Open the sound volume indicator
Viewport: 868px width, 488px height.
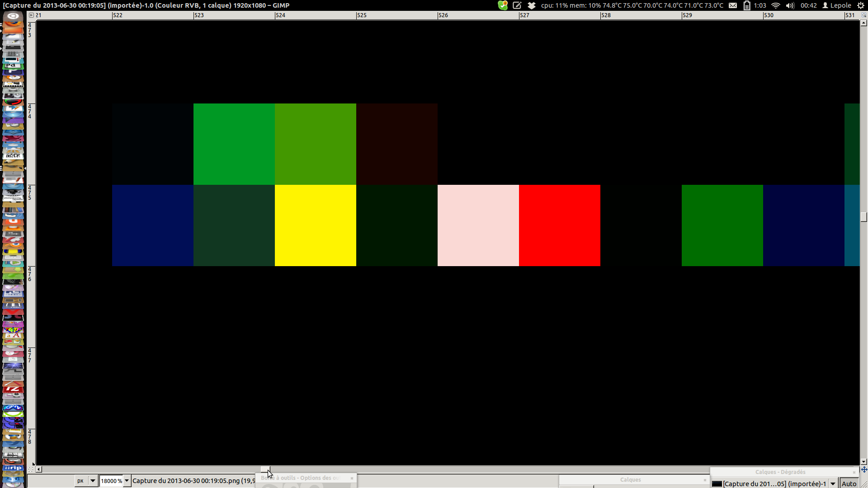tap(790, 5)
